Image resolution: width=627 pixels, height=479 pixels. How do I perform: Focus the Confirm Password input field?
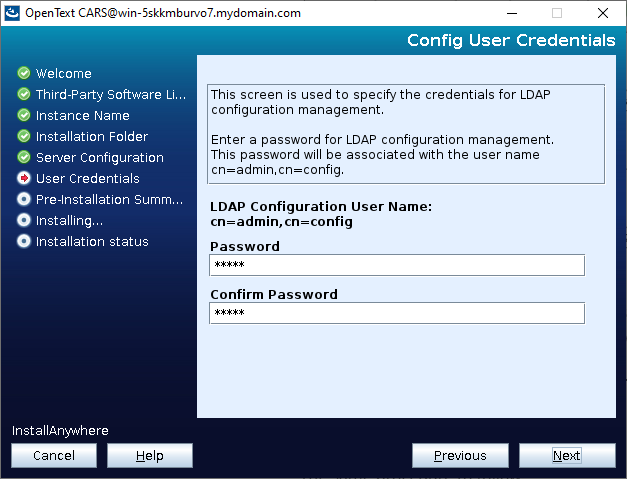(x=396, y=313)
